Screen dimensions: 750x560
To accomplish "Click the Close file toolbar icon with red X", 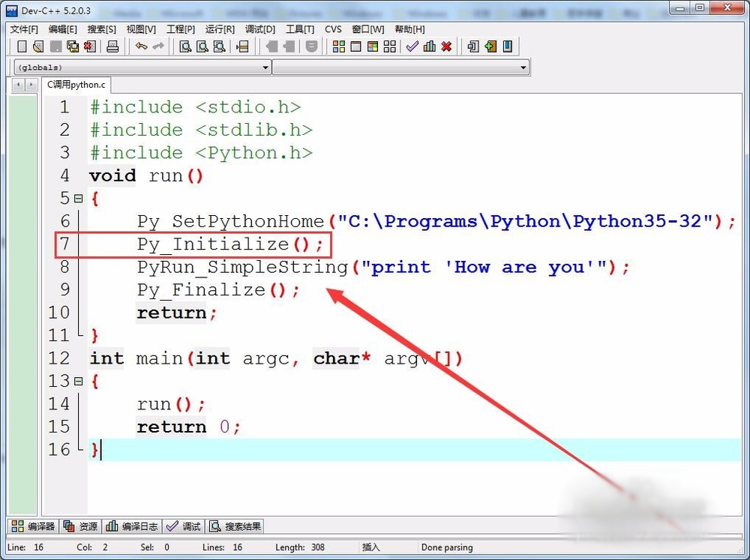I will [90, 46].
